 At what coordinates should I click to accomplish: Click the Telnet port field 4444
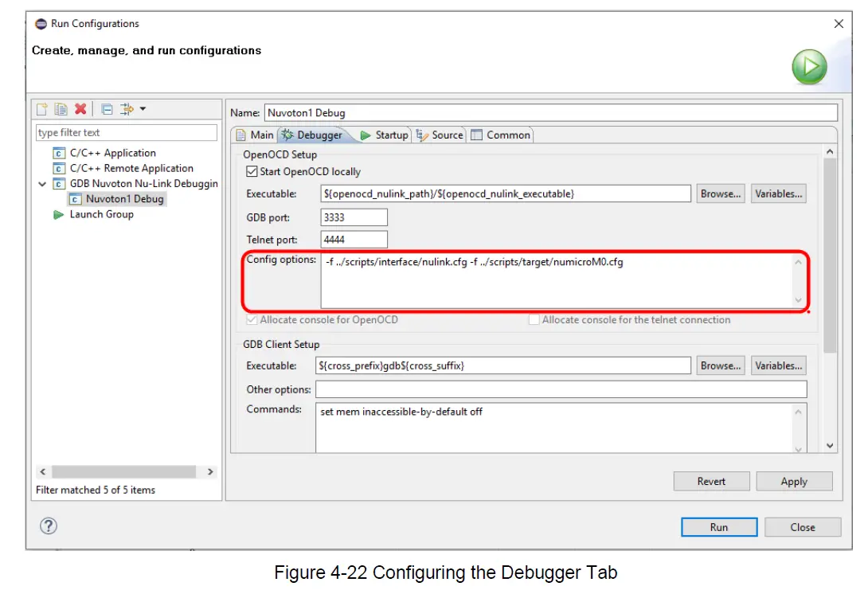[x=354, y=239]
